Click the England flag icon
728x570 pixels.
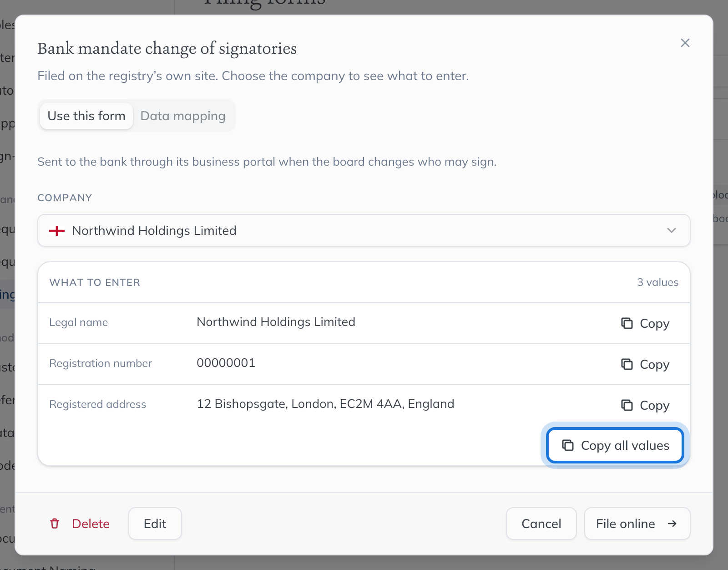[x=57, y=230]
